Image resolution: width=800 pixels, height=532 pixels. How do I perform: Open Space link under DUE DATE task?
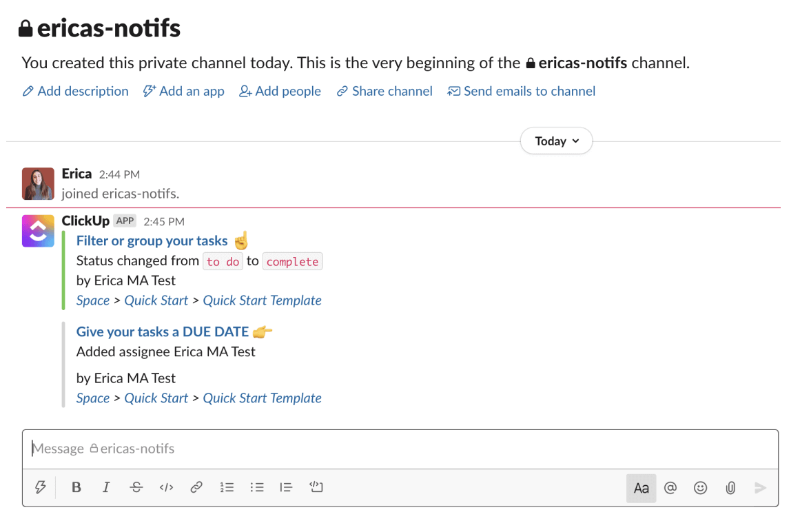click(x=93, y=398)
